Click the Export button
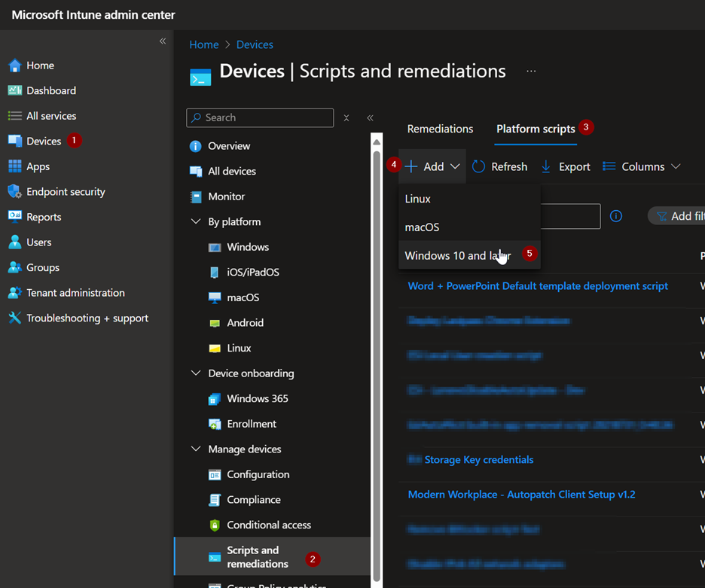 coord(565,166)
